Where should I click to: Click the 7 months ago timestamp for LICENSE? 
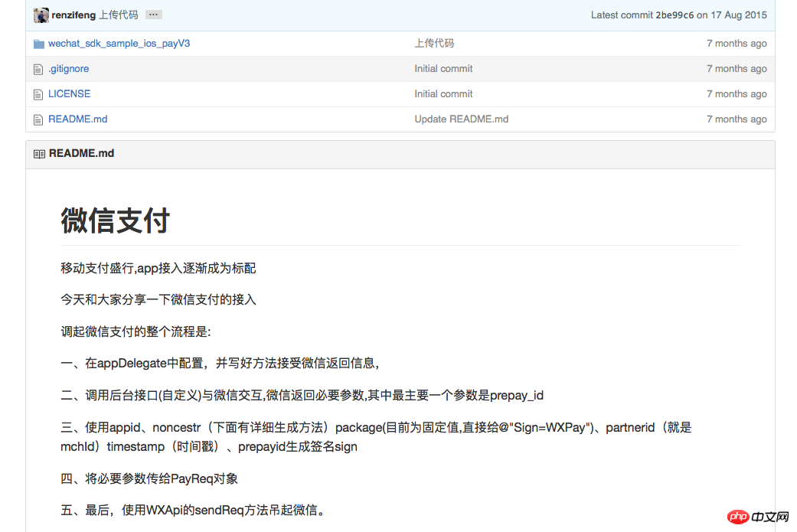pyautogui.click(x=737, y=94)
